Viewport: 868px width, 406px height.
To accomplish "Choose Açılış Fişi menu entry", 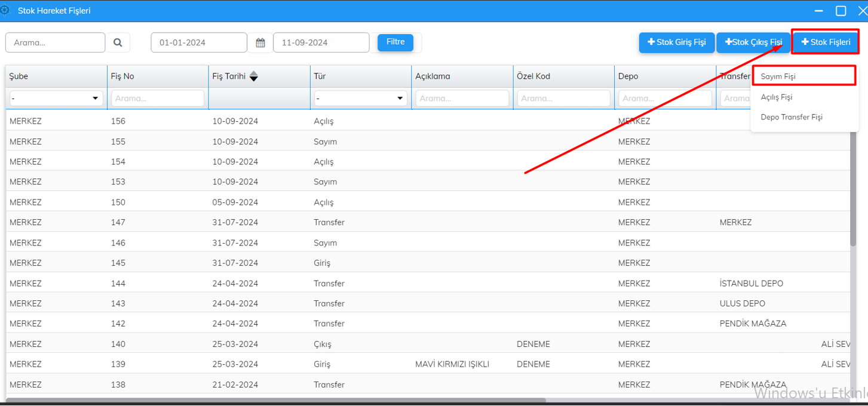I will pos(777,97).
